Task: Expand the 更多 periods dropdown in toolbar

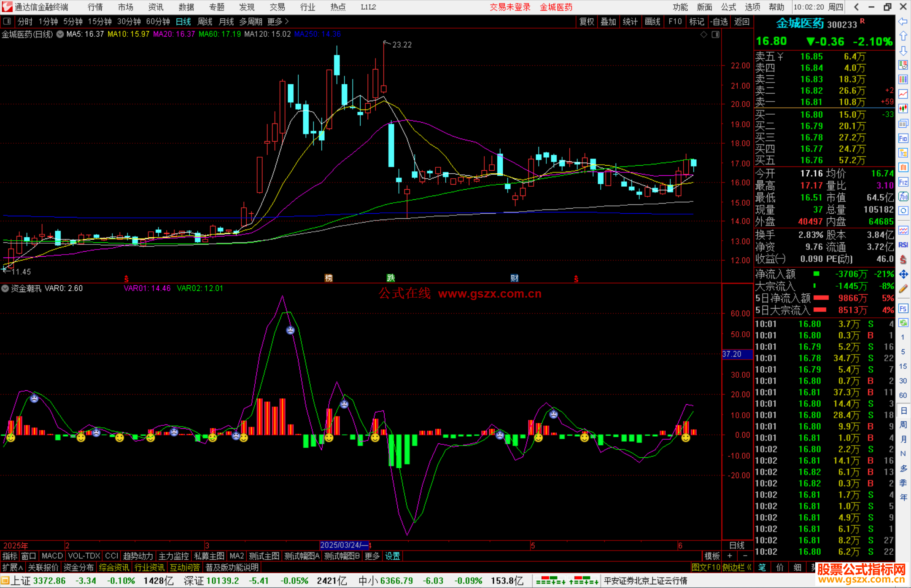Action: point(278,21)
